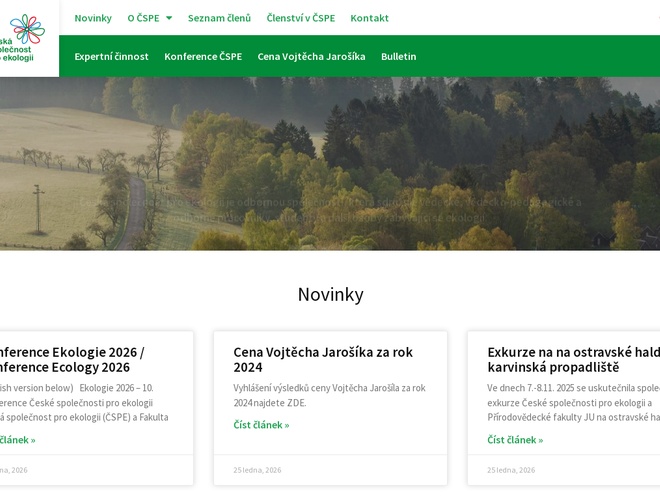This screenshot has height=500, width=660.
Task: Click the Bulletin menu item
Action: click(x=398, y=56)
